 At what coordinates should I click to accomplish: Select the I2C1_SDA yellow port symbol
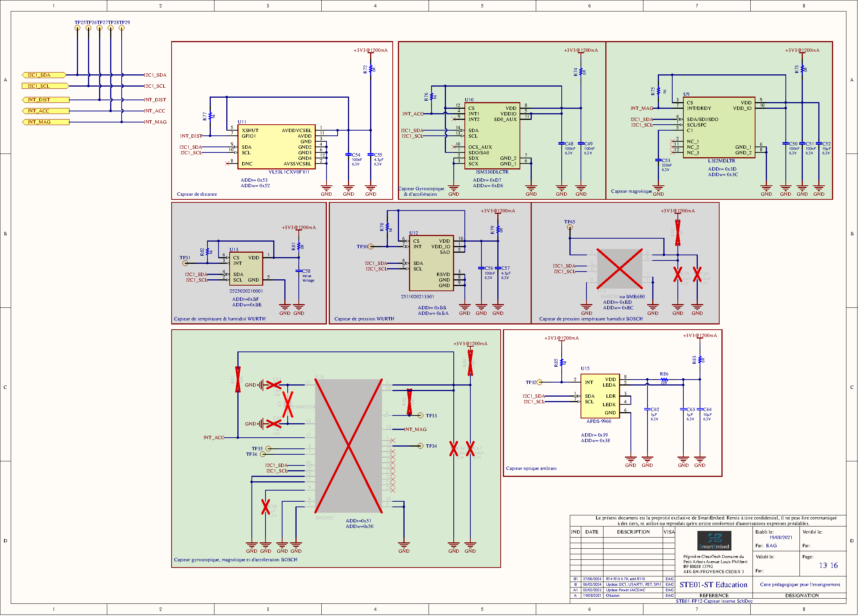point(44,75)
